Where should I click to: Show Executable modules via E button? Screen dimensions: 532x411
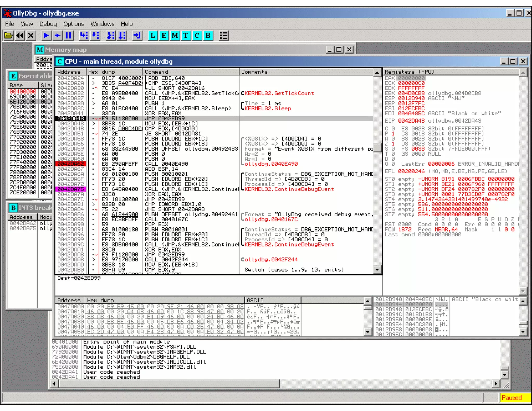(164, 35)
